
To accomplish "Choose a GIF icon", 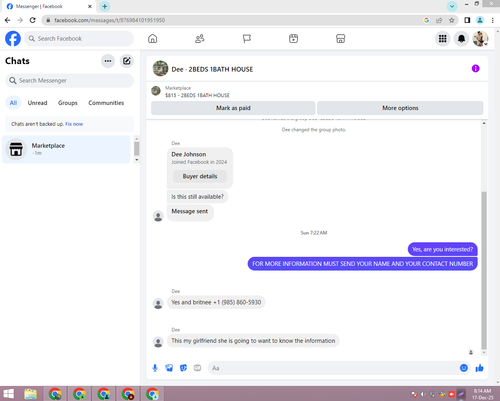I will (197, 368).
